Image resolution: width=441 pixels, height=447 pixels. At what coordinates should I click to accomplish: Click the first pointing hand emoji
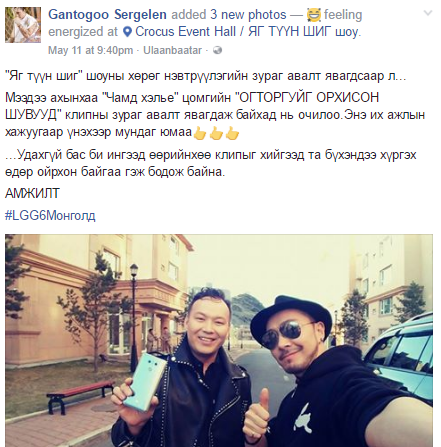[200, 133]
